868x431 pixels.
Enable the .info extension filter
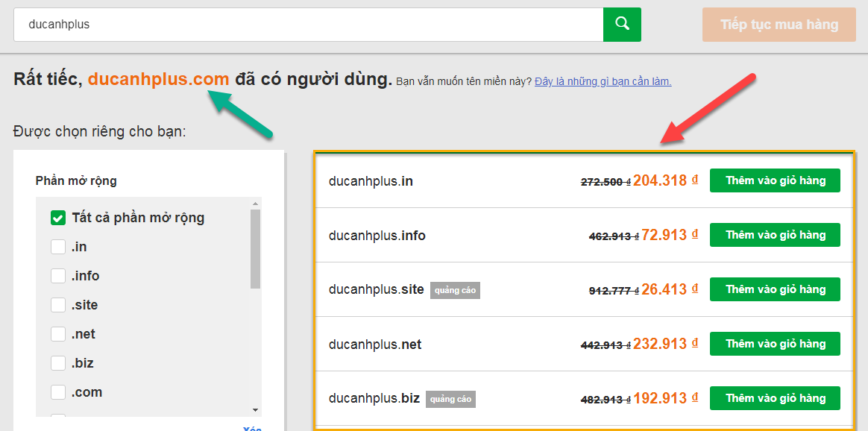click(58, 276)
